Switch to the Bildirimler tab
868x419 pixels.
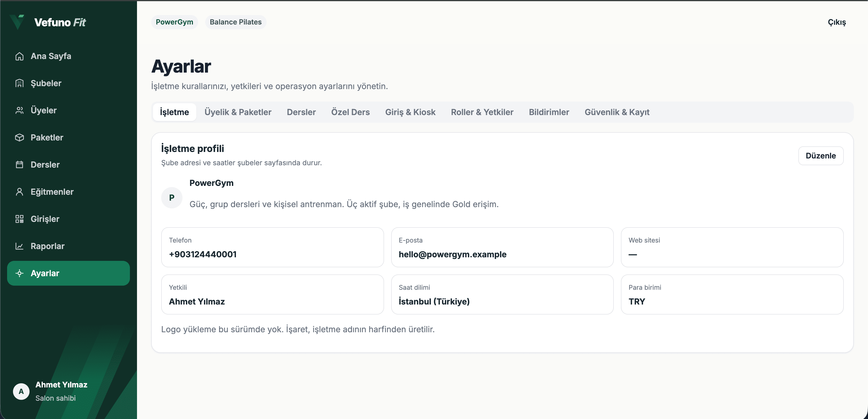[x=549, y=112]
